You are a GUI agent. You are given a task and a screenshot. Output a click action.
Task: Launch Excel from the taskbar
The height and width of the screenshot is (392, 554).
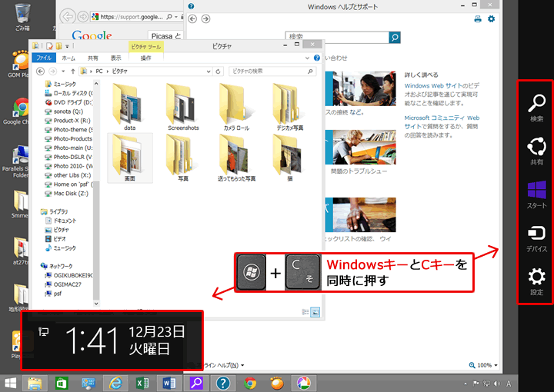142,384
